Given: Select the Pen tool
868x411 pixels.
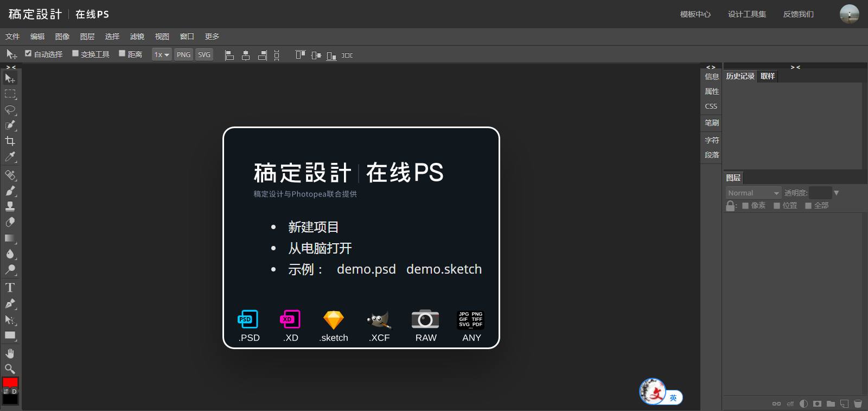Looking at the screenshot, I should (10, 303).
